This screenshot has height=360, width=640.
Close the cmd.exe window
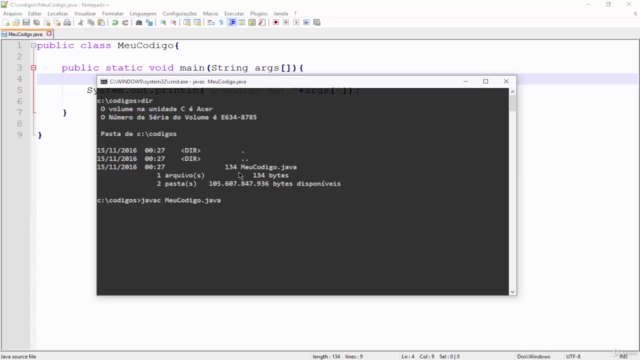click(x=506, y=81)
